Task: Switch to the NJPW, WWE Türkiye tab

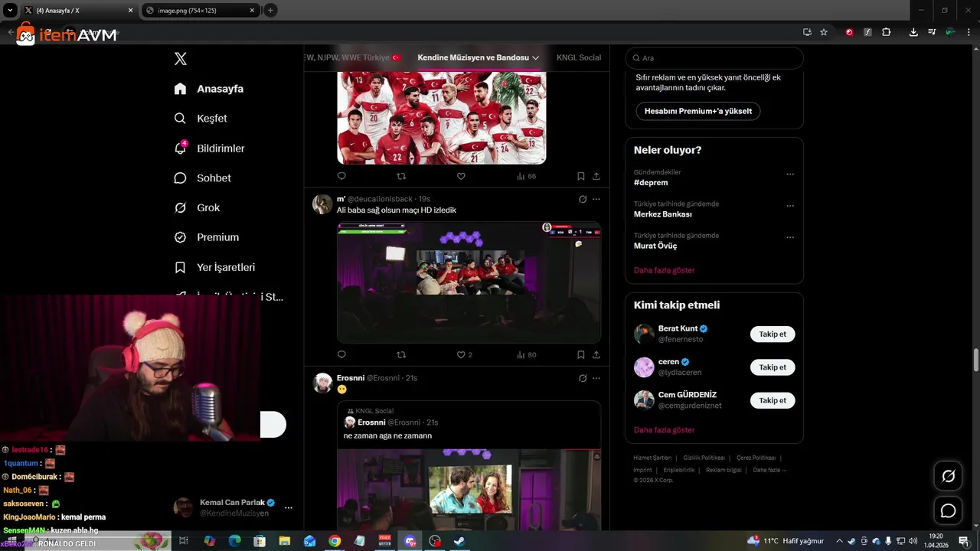Action: [352, 57]
